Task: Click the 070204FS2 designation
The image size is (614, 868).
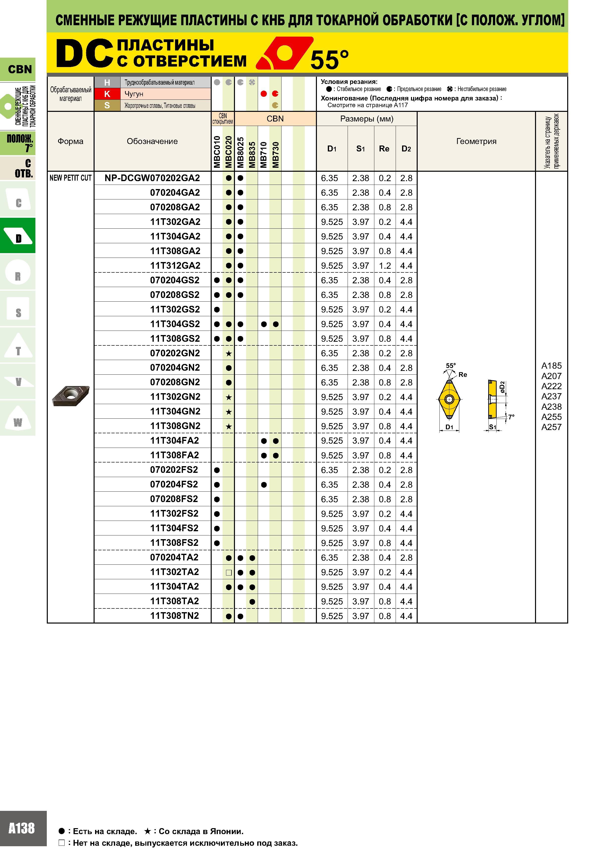Action: coord(174,485)
